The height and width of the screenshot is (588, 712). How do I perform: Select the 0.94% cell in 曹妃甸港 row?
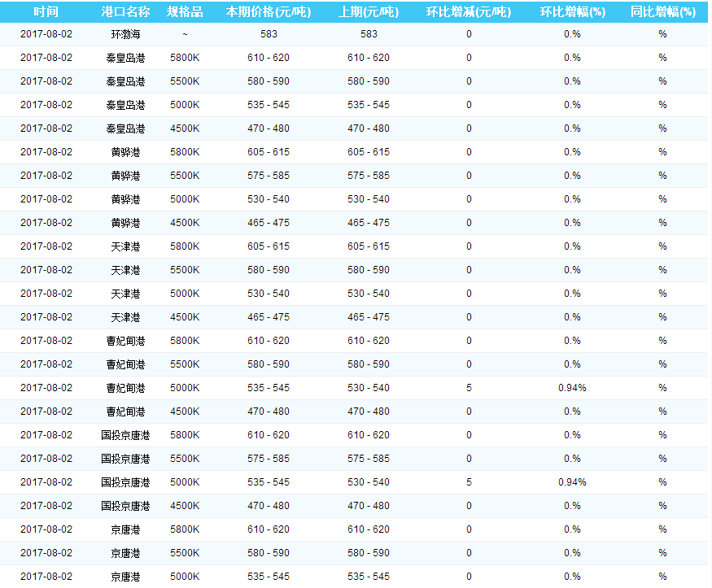point(572,388)
